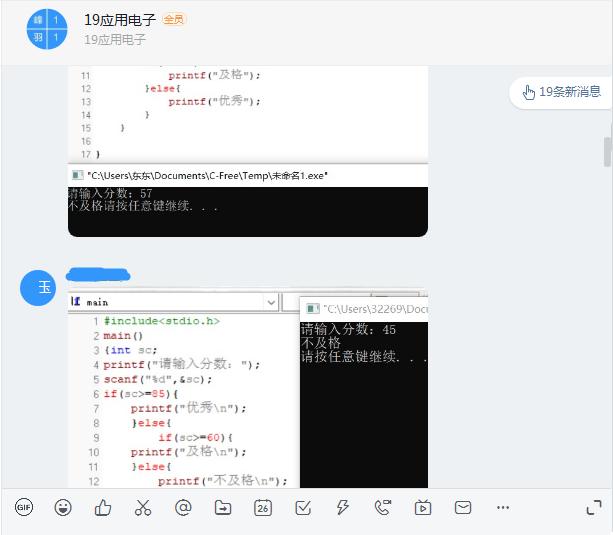
Task: Click the 19应用电子 group title
Action: point(120,20)
